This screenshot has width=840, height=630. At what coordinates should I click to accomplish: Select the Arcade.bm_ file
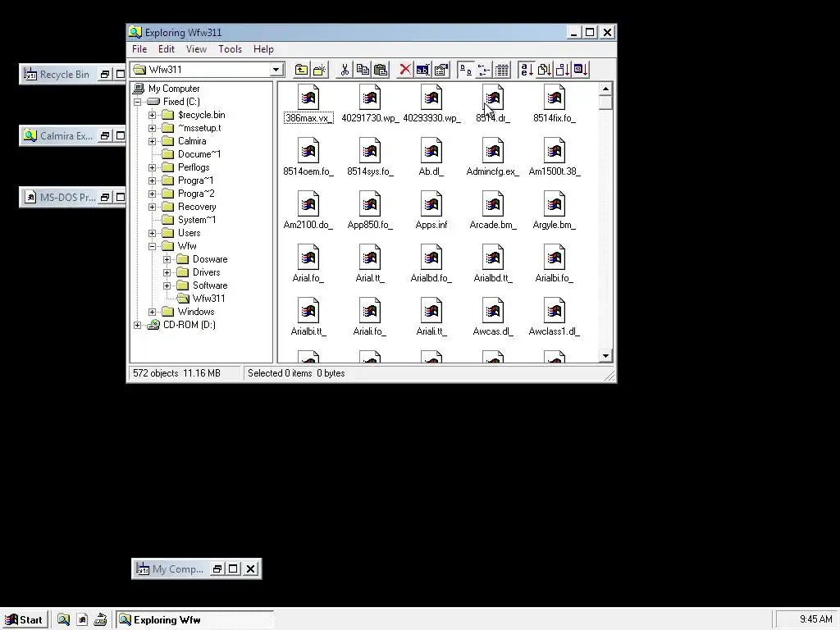(492, 212)
